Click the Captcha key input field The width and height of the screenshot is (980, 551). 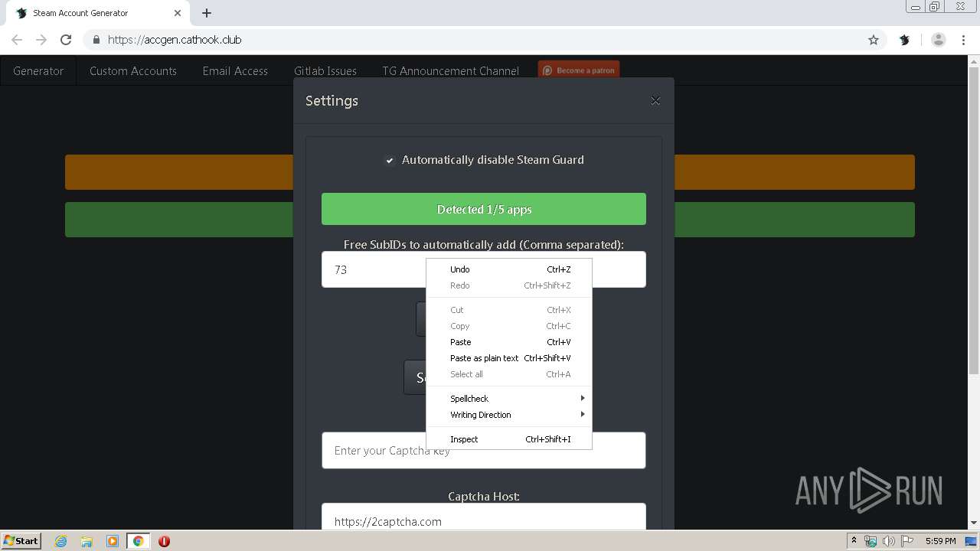[484, 450]
